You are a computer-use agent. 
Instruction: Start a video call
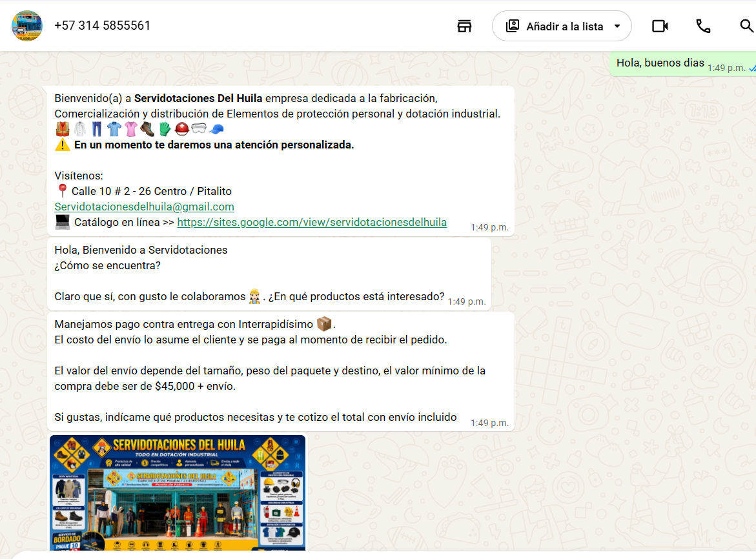tap(660, 26)
